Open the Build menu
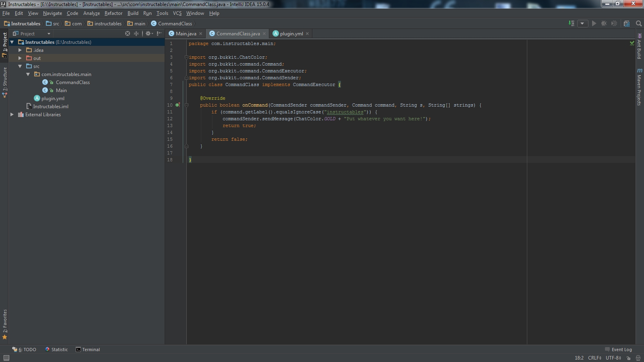The image size is (644, 362). point(133,13)
